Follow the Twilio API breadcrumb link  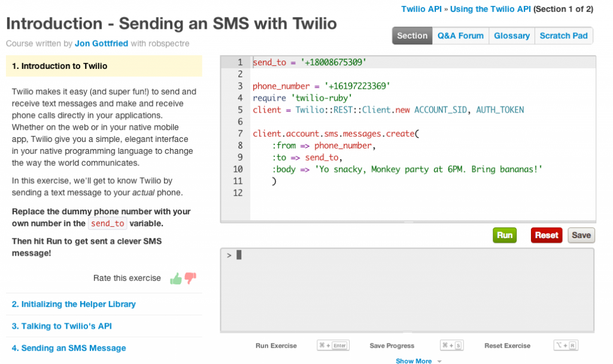point(421,9)
